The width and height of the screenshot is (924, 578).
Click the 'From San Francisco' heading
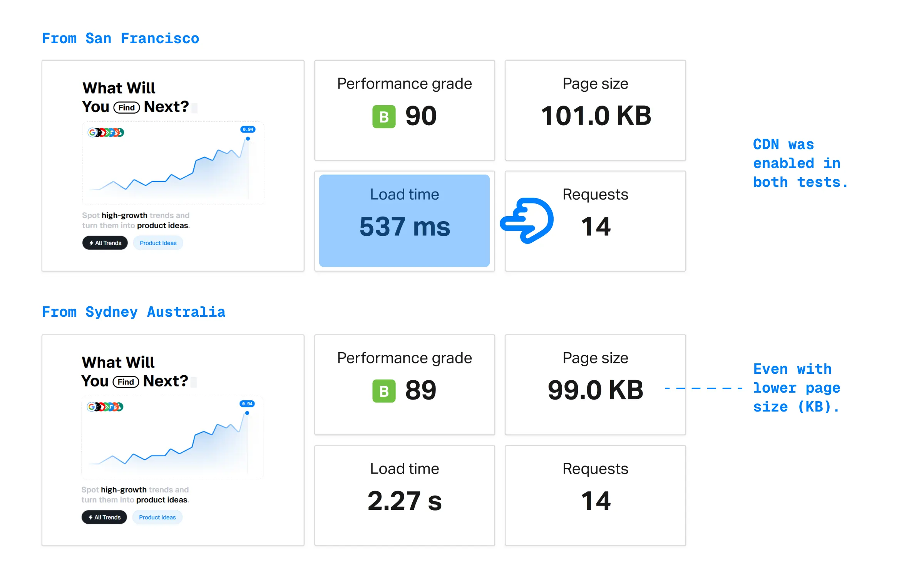point(121,39)
